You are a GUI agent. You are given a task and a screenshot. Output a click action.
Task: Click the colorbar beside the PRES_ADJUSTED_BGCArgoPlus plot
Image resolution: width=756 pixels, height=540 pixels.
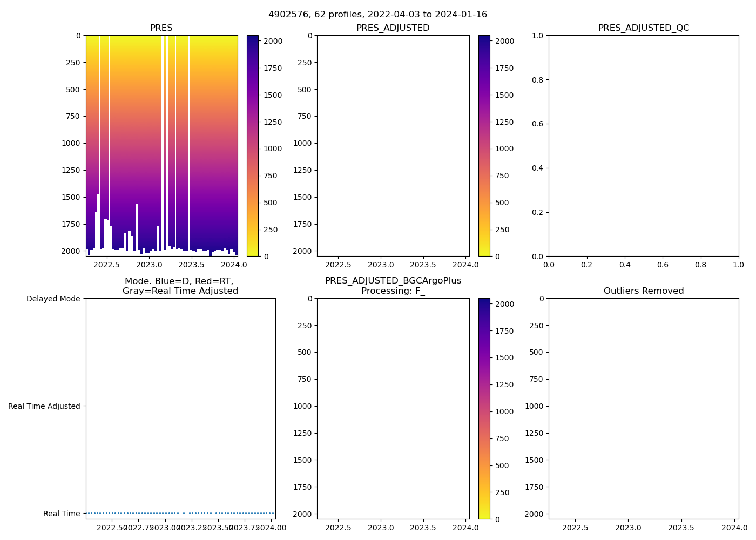click(x=484, y=409)
